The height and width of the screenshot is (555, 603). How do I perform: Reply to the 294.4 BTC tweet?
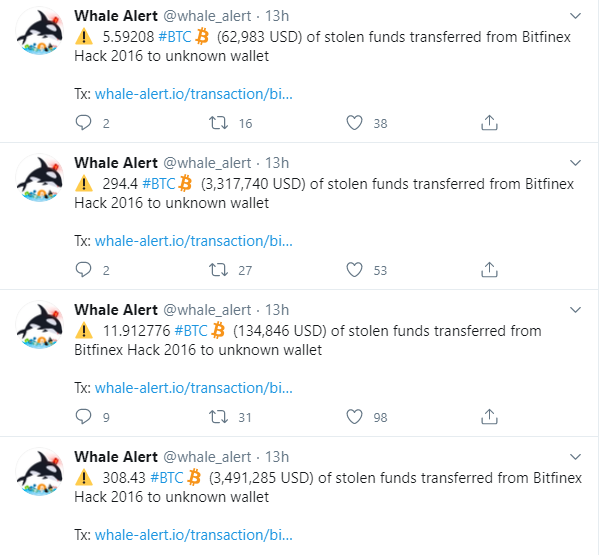pos(84,269)
